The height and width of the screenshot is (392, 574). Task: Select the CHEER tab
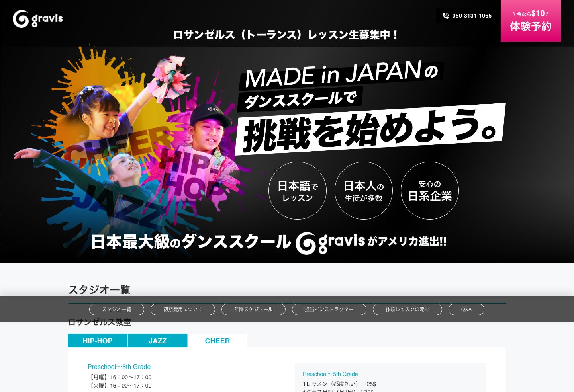[x=217, y=341]
